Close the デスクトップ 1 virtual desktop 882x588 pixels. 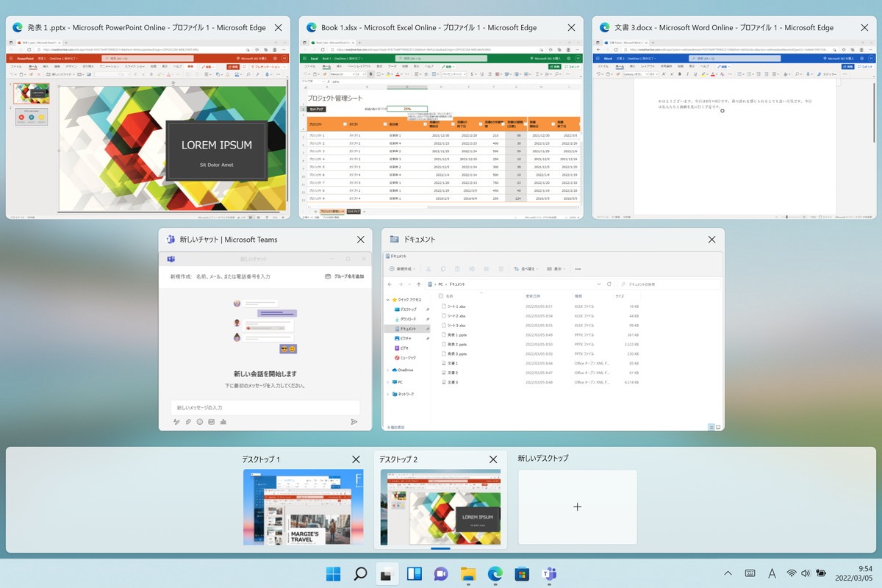click(356, 459)
